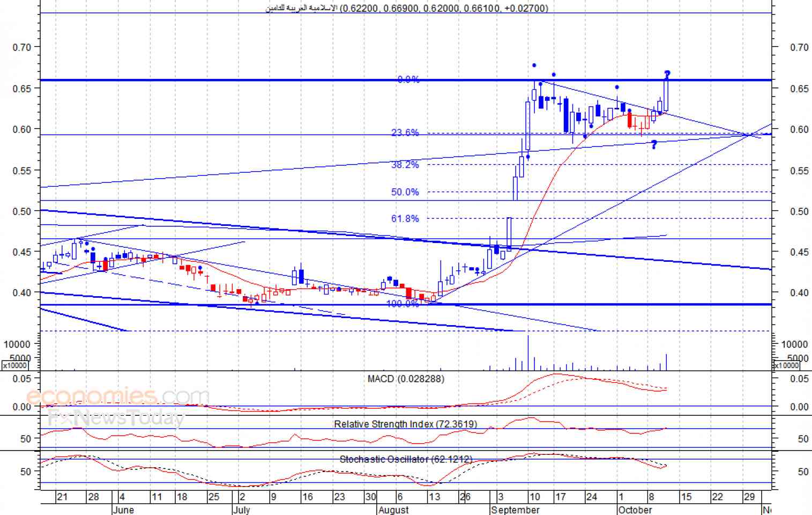Click the date label 17 on time axis

click(560, 497)
